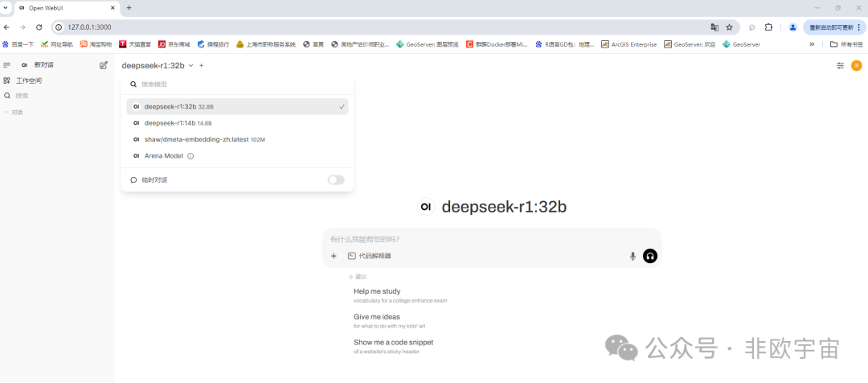The width and height of the screenshot is (868, 383).
Task: Open the orange user avatar menu
Action: click(x=857, y=65)
